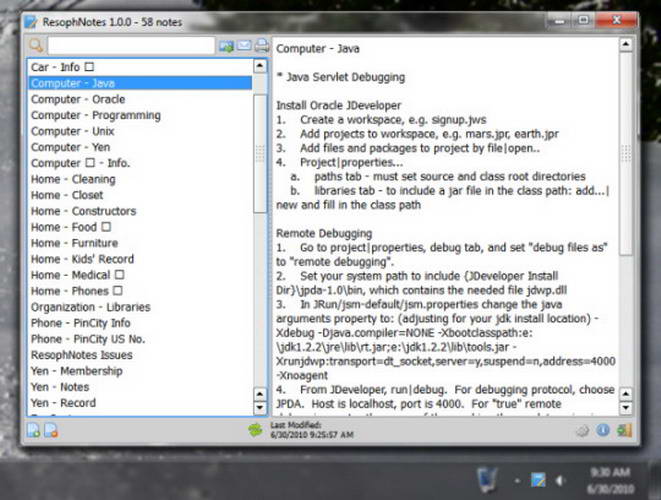
Task: Click the Java Servlet Debugging heading line
Action: (x=341, y=77)
